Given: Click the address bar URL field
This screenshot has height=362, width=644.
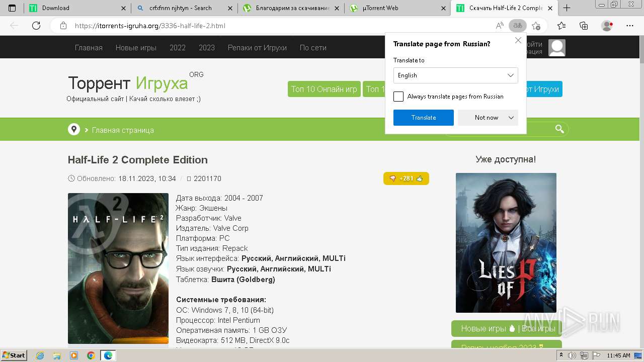Looking at the screenshot, I should click(282, 26).
